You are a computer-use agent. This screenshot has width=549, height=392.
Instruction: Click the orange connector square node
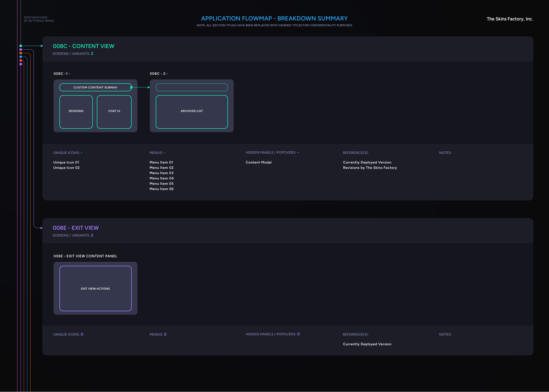(21, 53)
